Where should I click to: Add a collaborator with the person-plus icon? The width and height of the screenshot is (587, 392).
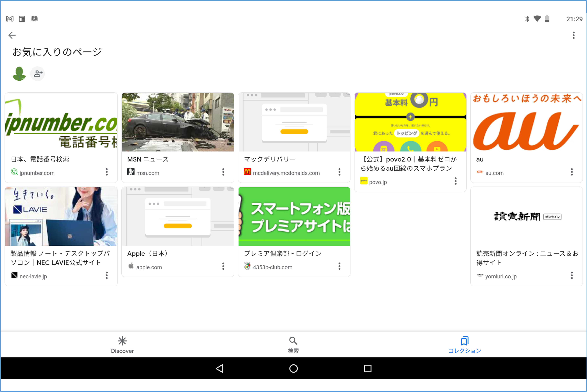click(x=38, y=73)
